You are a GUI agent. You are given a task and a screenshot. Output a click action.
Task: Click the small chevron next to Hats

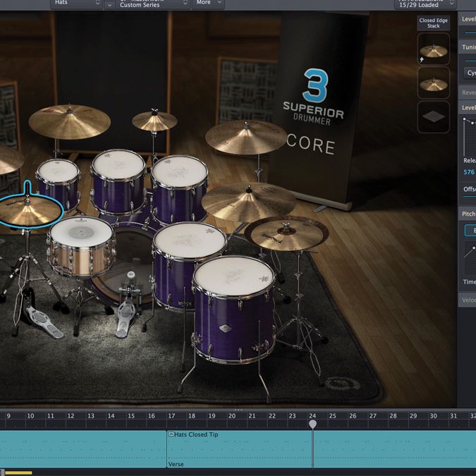[109, 5]
